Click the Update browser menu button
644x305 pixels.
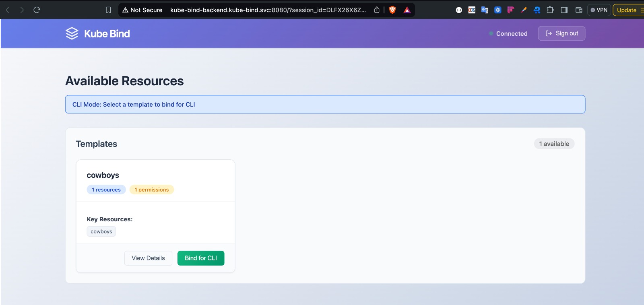click(x=629, y=10)
